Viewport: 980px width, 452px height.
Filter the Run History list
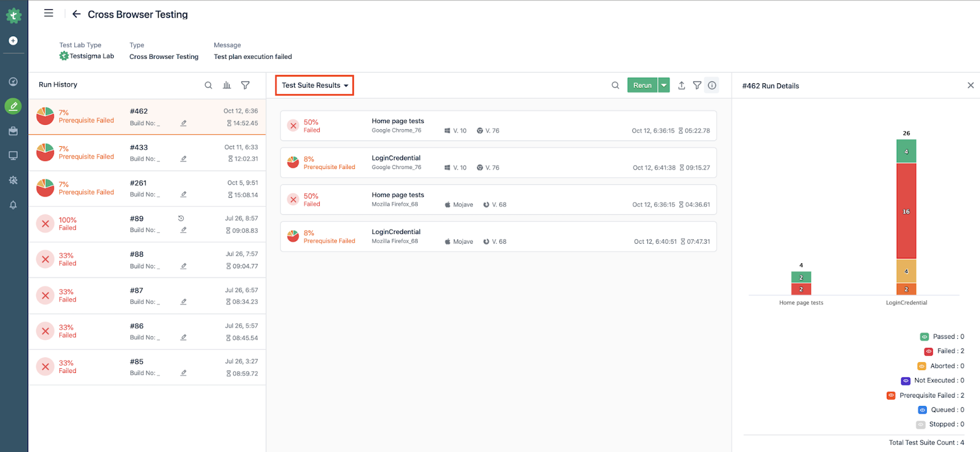(245, 85)
